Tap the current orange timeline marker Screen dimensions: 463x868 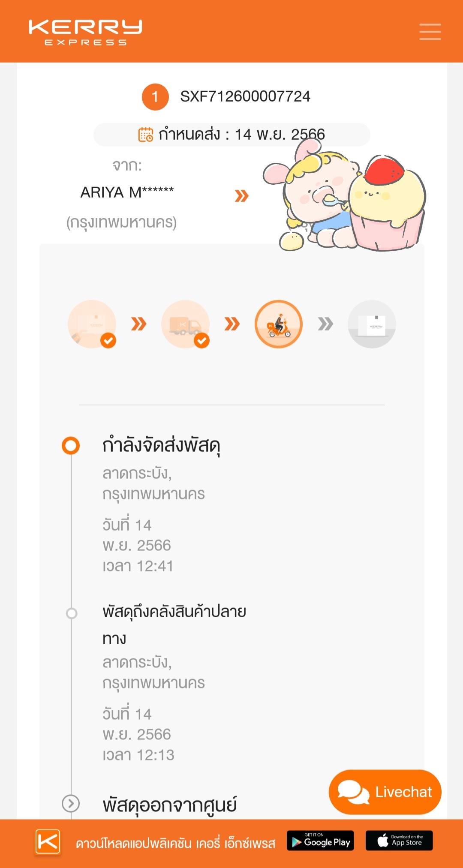71,445
